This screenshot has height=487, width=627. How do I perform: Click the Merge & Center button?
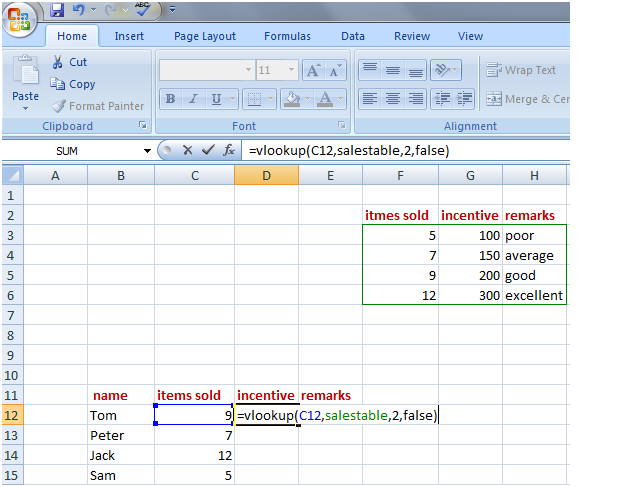[x=527, y=99]
